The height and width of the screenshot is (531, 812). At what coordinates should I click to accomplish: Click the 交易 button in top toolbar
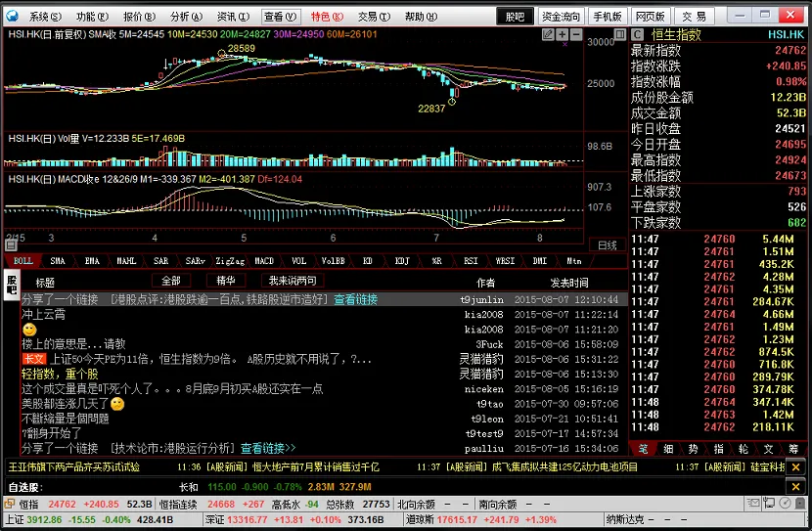694,17
